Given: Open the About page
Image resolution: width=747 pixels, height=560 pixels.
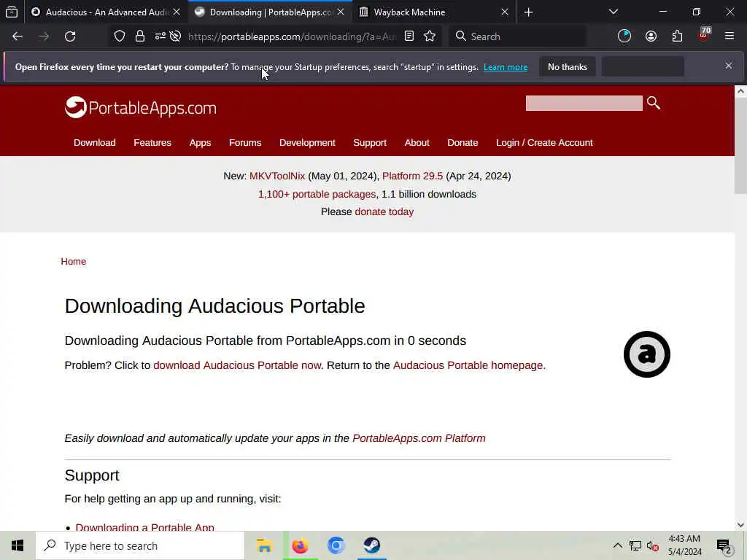Looking at the screenshot, I should 417,143.
